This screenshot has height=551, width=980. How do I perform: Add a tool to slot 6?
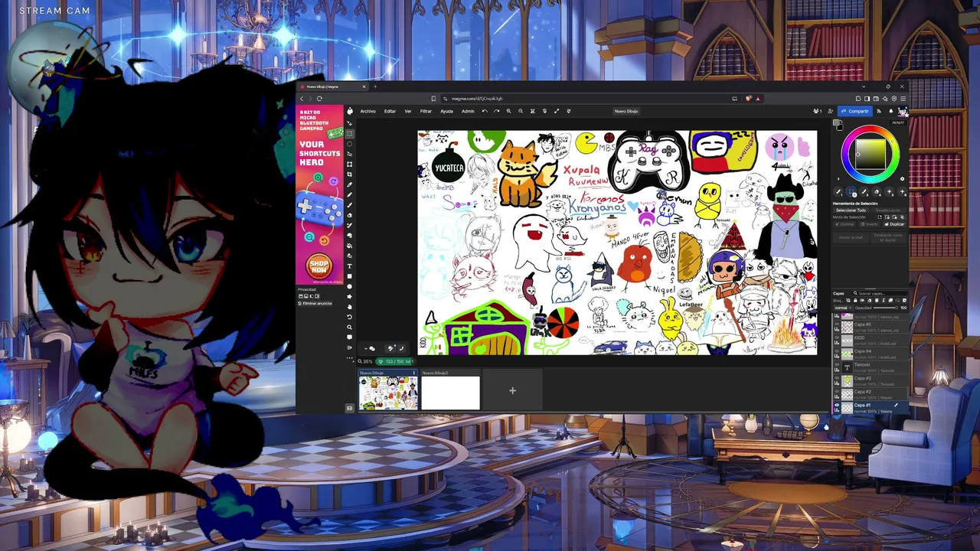902,192
